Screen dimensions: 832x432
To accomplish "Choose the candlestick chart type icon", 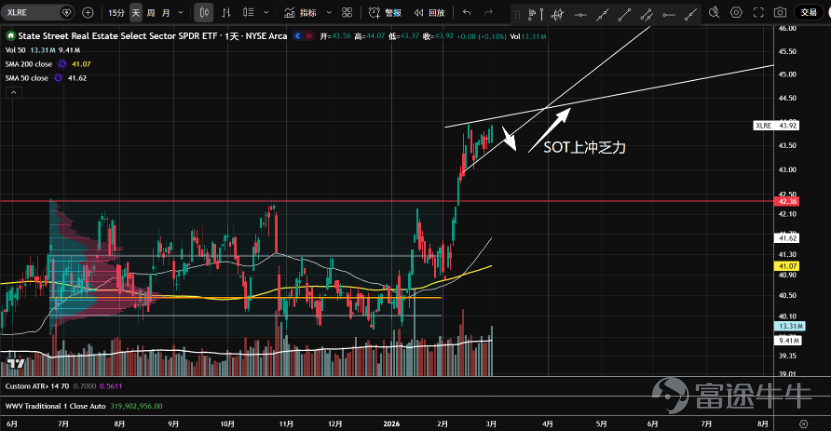I will coord(204,12).
